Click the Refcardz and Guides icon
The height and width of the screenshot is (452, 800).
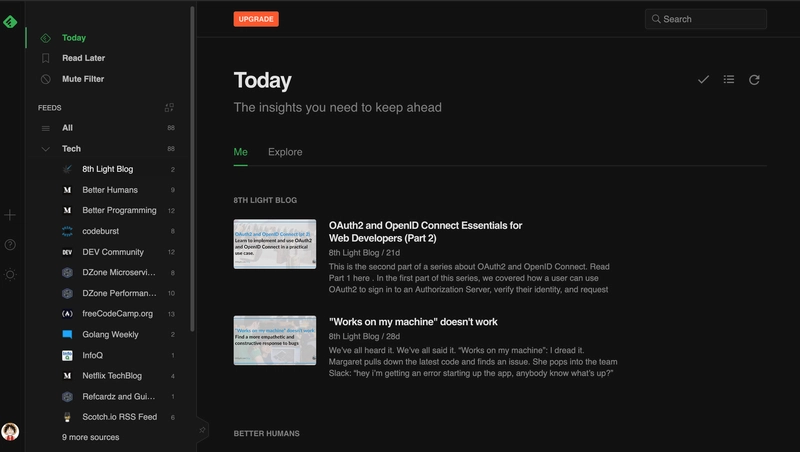point(67,396)
